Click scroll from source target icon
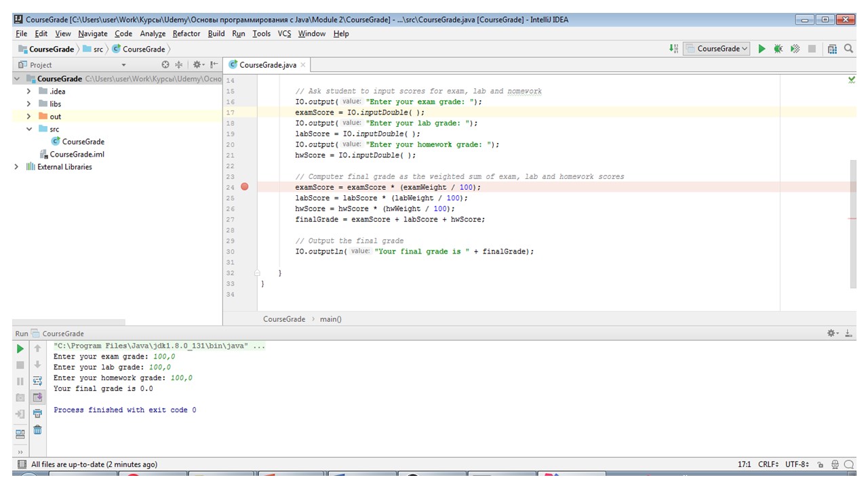Viewport: 868px width, 488px height. (165, 65)
